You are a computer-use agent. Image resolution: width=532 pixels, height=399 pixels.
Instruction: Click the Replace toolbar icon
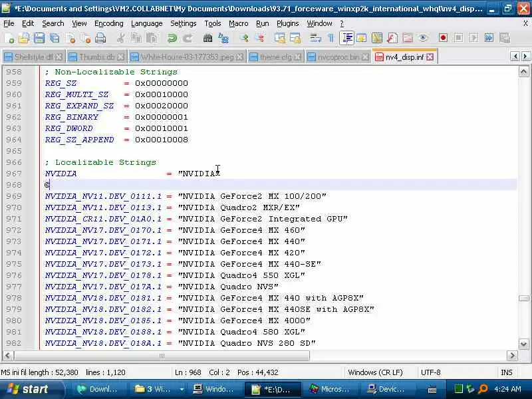point(223,38)
